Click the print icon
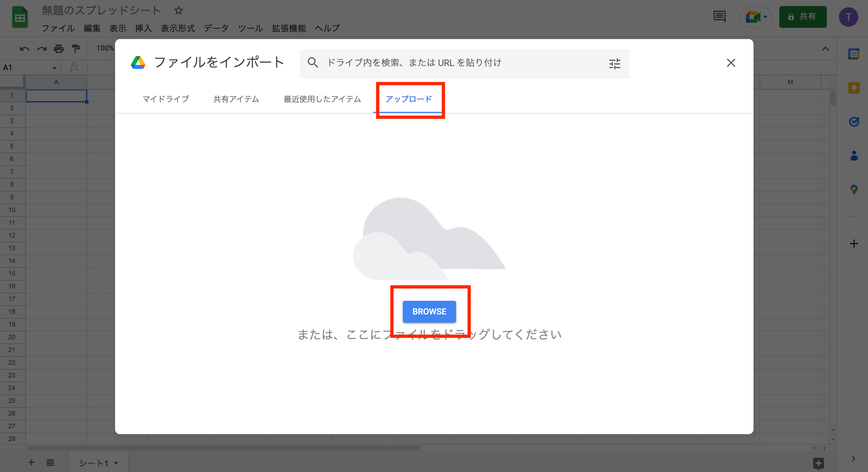 pyautogui.click(x=59, y=49)
